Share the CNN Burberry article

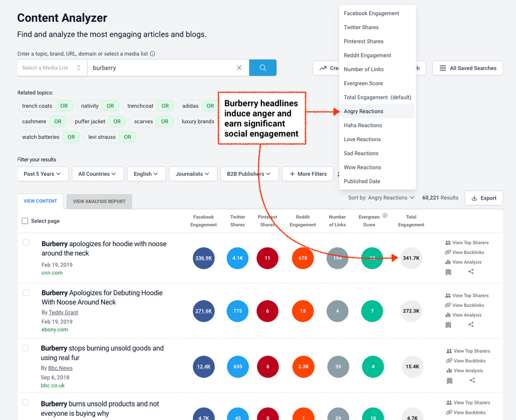tap(471, 272)
